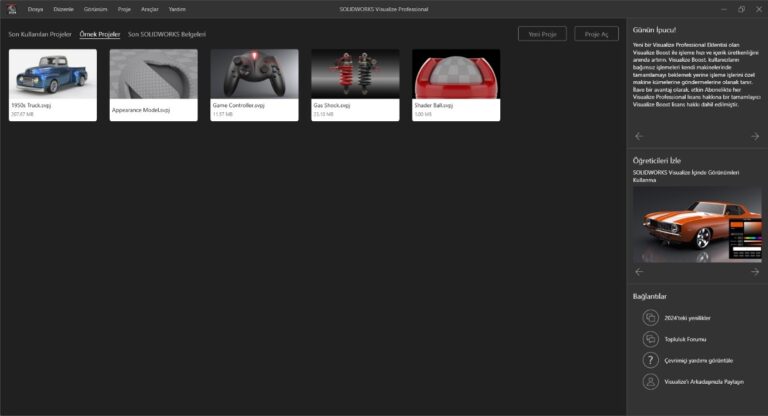
Task: Switch to Son SOLIDWORKS Belgeleri tab
Action: pyautogui.click(x=166, y=34)
